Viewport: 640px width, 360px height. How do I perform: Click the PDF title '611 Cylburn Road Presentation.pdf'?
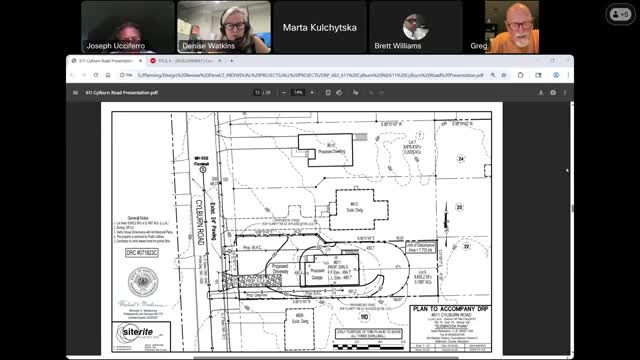pos(122,93)
